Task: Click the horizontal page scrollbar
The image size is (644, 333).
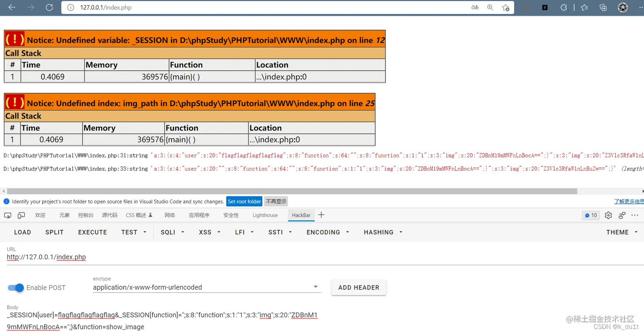Action: coord(292,191)
